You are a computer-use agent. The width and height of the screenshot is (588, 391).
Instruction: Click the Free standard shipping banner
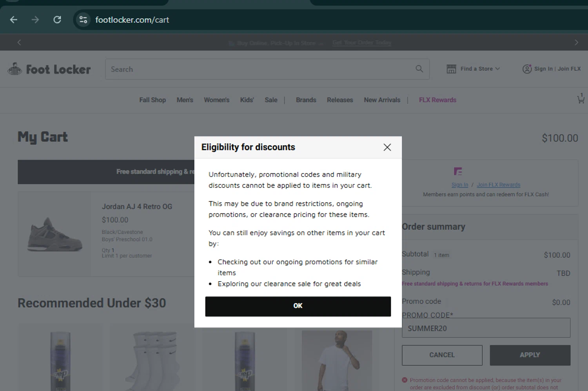click(x=106, y=172)
